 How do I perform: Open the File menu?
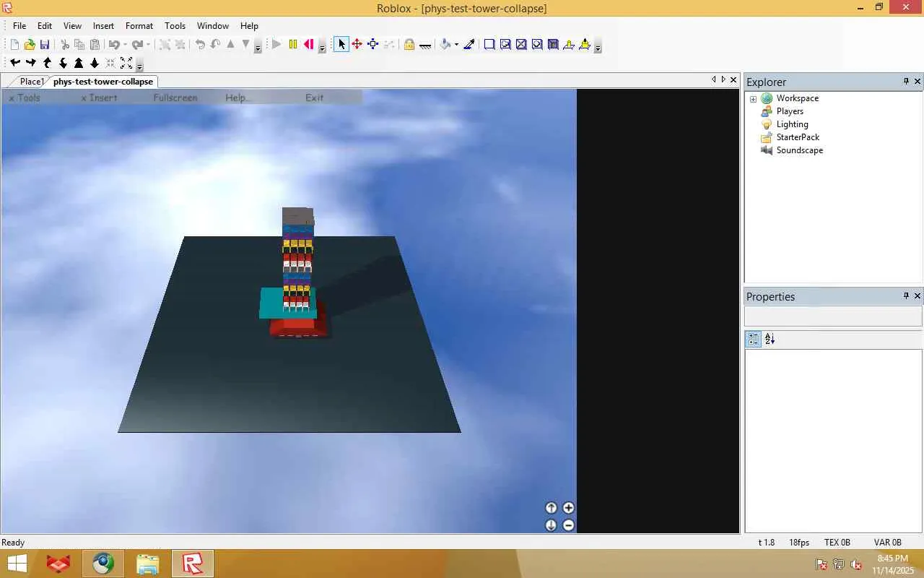pyautogui.click(x=19, y=26)
